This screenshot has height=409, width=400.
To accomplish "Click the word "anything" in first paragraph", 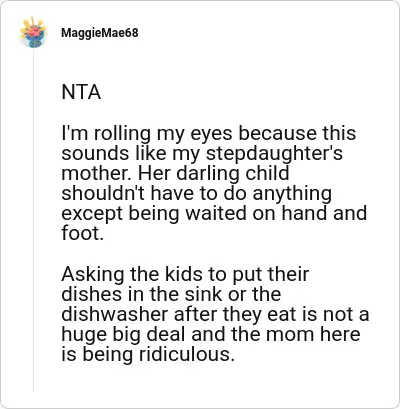I will [292, 195].
